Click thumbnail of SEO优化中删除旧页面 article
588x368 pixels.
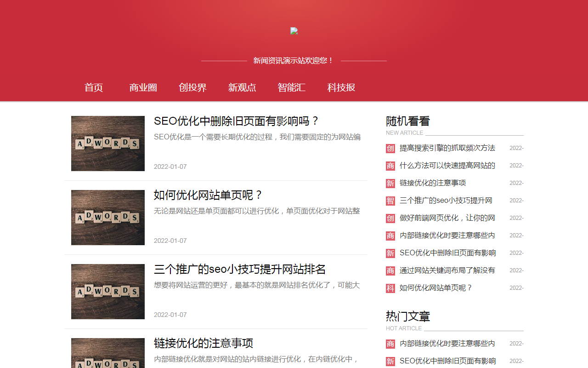coord(108,144)
